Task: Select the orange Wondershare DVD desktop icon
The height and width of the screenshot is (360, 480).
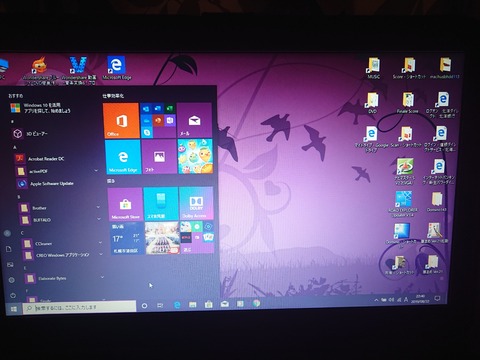Action: click(40, 71)
